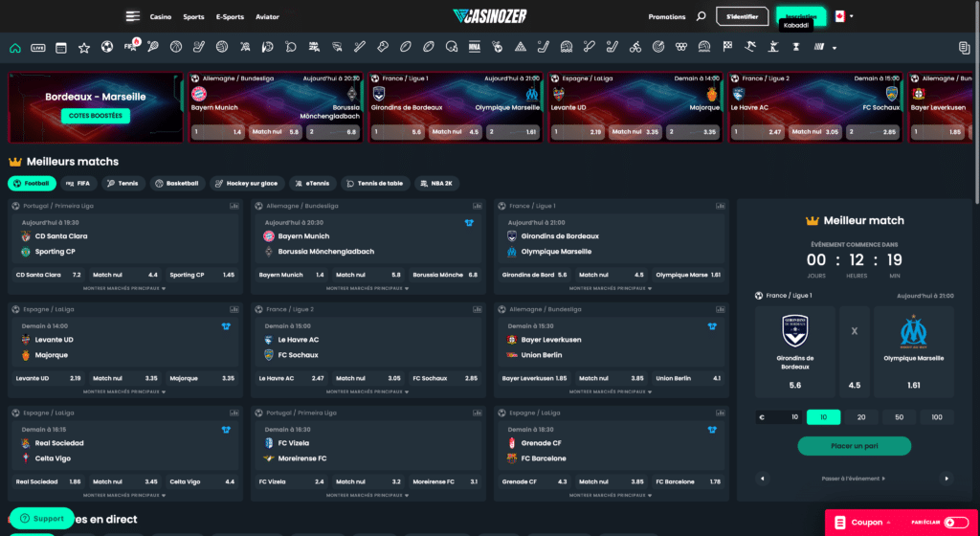Open the hamburger main menu
This screenshot has height=536, width=980.
tap(132, 16)
